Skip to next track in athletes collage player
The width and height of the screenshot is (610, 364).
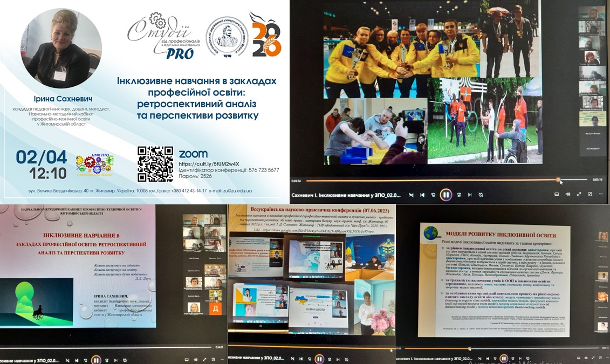pyautogui.click(x=470, y=195)
